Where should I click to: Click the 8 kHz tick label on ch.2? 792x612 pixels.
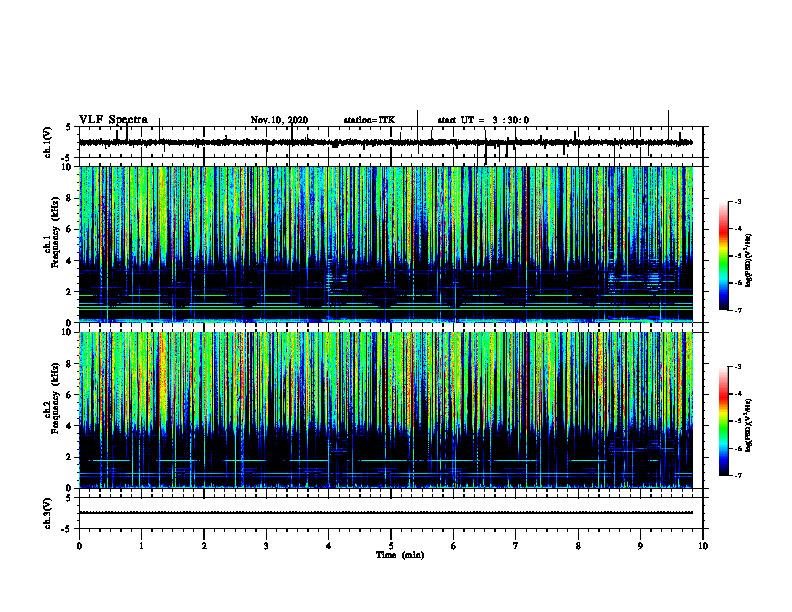[69, 364]
